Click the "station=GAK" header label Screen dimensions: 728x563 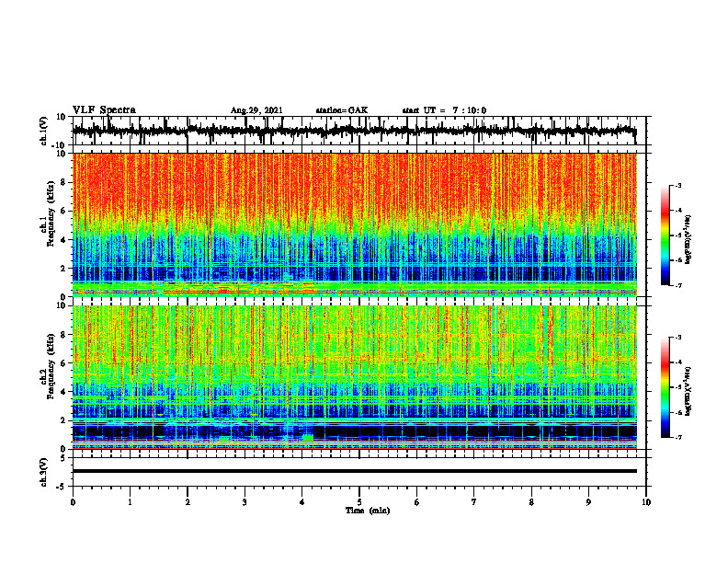coord(342,110)
